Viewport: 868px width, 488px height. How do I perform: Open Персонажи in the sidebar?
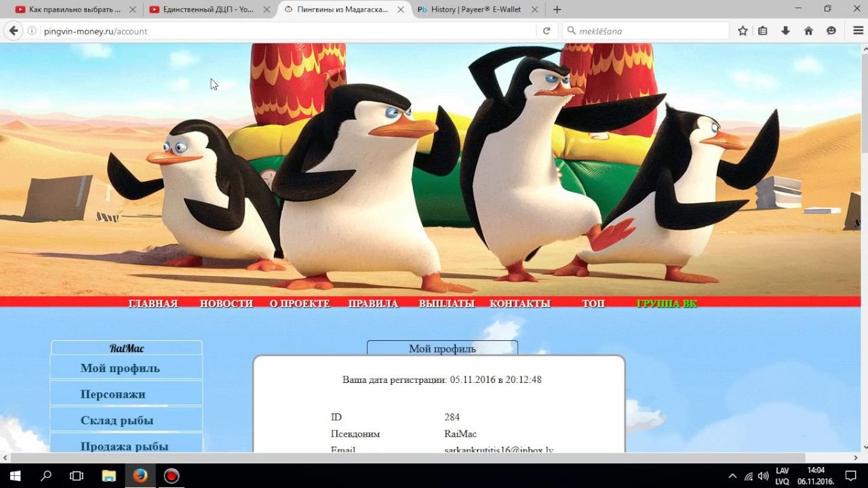pyautogui.click(x=127, y=394)
